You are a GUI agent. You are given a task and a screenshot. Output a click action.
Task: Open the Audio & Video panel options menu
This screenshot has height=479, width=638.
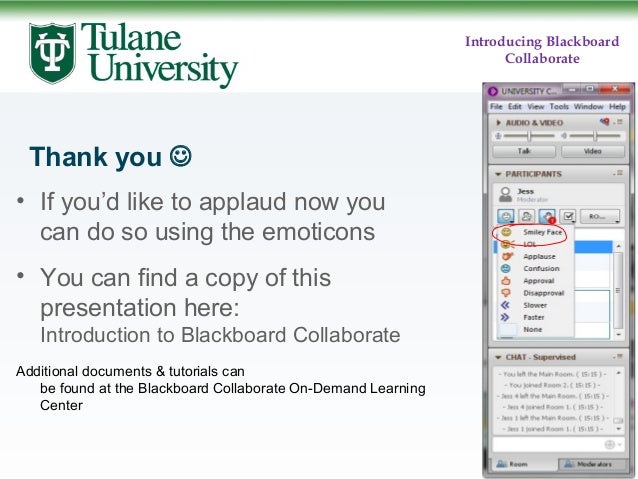(x=618, y=122)
